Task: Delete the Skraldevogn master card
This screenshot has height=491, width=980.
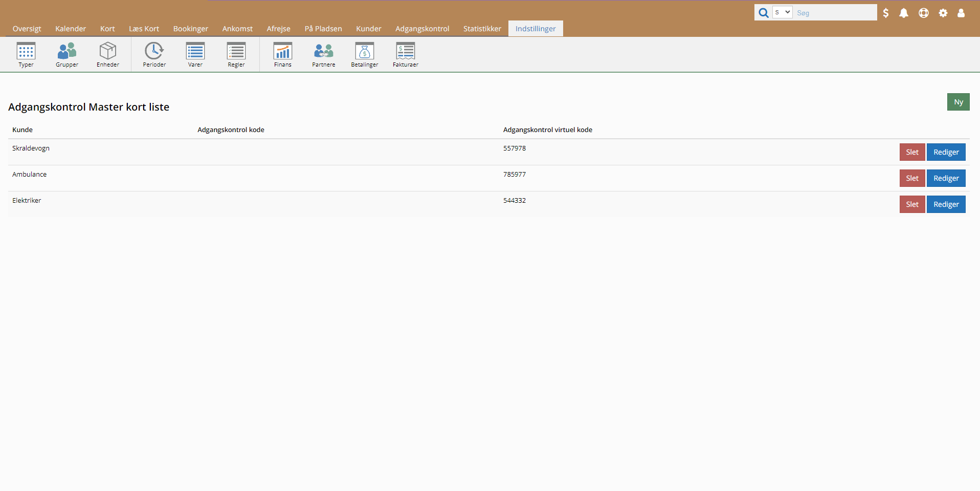Action: point(912,152)
